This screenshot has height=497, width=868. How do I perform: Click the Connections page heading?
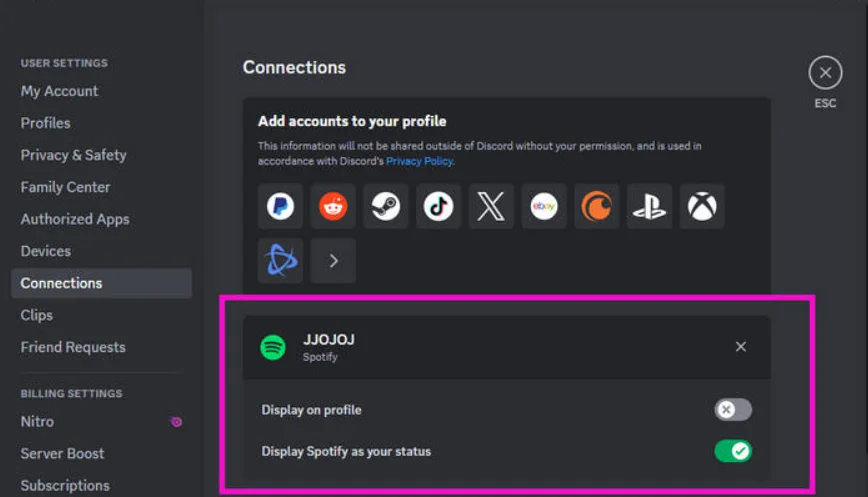(x=294, y=68)
